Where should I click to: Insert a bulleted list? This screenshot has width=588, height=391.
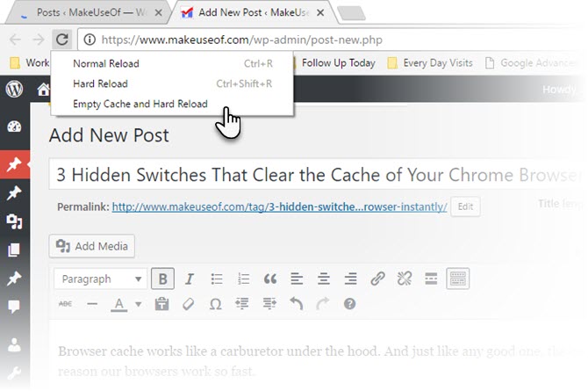click(216, 279)
